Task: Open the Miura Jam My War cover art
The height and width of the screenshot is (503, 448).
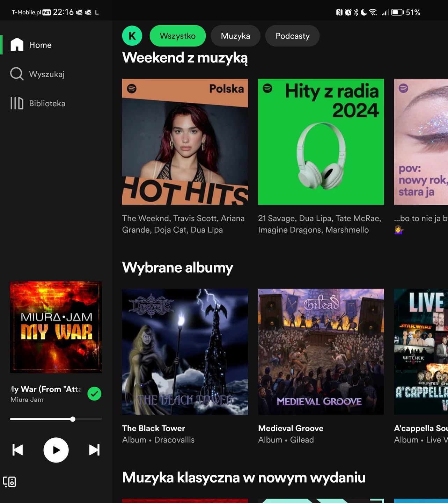Action: (x=56, y=327)
